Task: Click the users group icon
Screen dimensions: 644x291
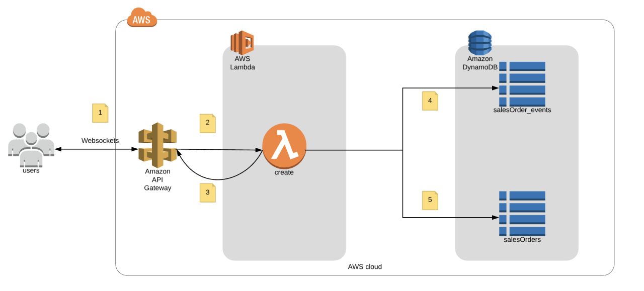Action: pyautogui.click(x=31, y=144)
